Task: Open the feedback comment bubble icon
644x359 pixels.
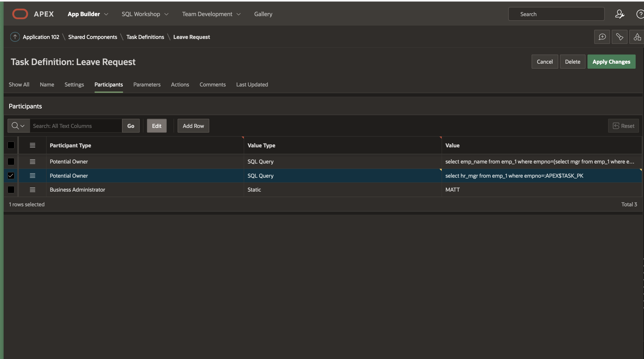Action: coord(602,37)
